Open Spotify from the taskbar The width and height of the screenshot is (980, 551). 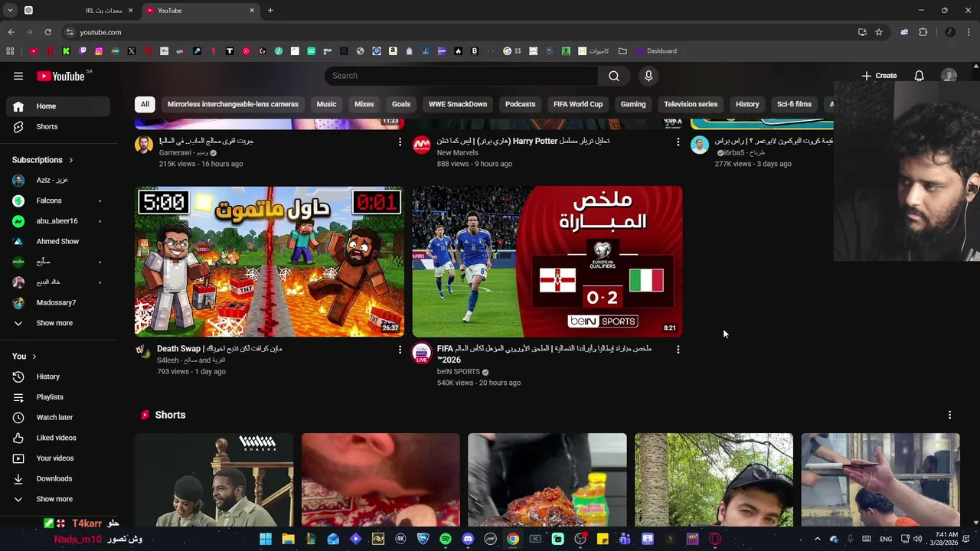click(446, 539)
